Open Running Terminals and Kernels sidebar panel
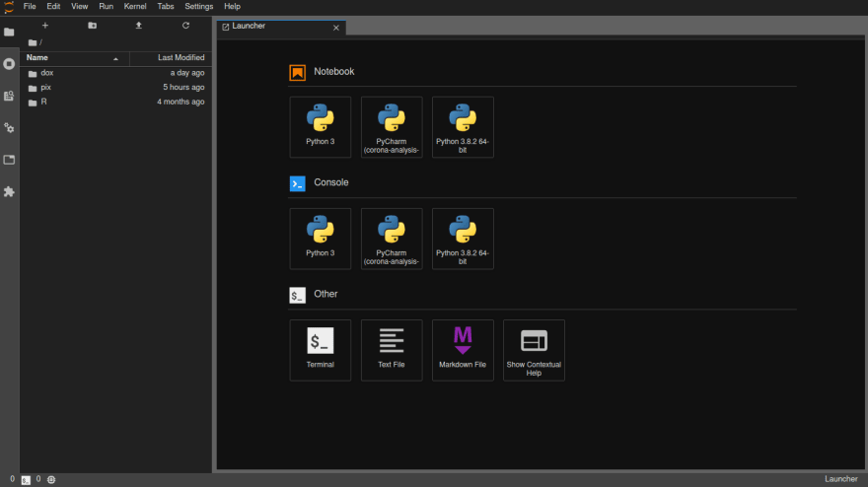Image resolution: width=868 pixels, height=487 pixels. pyautogui.click(x=9, y=64)
